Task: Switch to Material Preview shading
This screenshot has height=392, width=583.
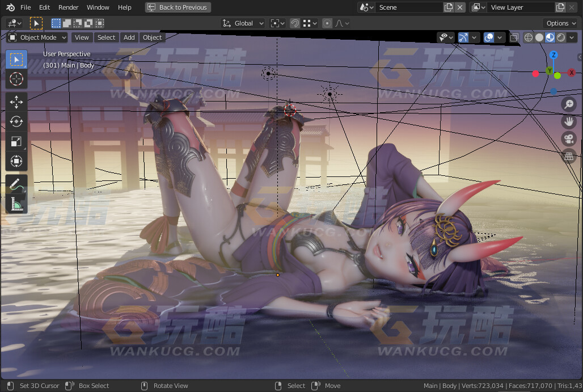Action: coord(550,37)
